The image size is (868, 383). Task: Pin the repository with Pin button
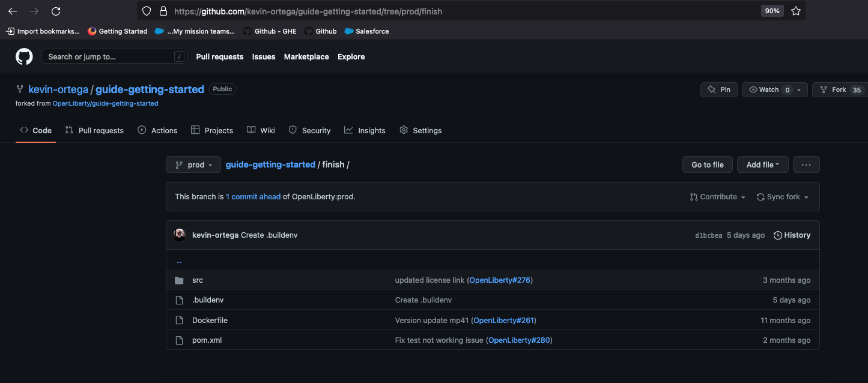(x=719, y=89)
